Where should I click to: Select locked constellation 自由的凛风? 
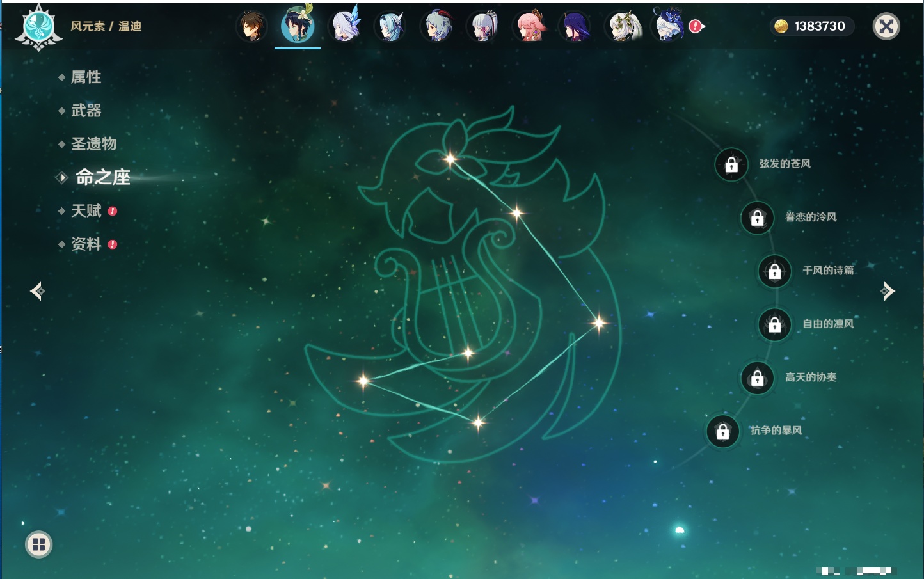pos(774,324)
